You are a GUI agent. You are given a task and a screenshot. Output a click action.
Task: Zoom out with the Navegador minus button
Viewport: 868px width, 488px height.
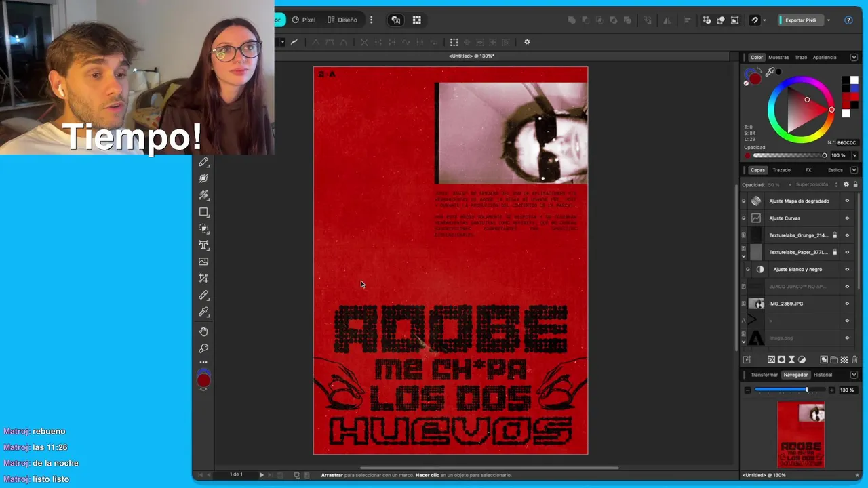pos(747,390)
